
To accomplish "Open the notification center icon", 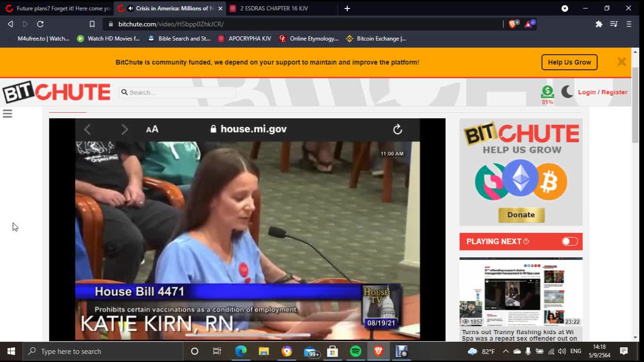I will point(624,352).
